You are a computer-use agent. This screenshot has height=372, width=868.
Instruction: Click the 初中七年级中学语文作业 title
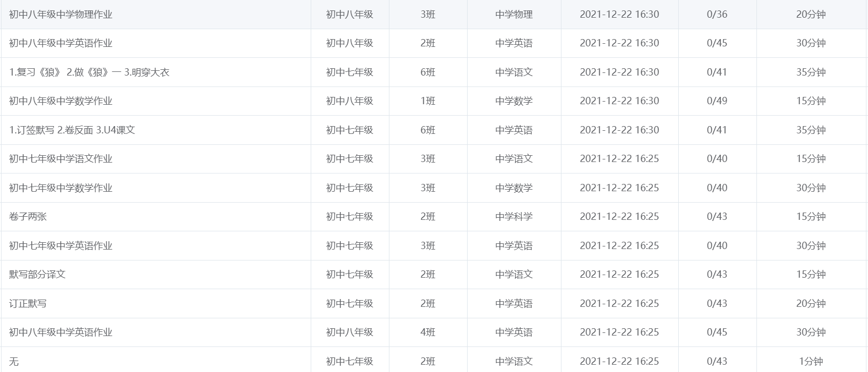click(60, 159)
